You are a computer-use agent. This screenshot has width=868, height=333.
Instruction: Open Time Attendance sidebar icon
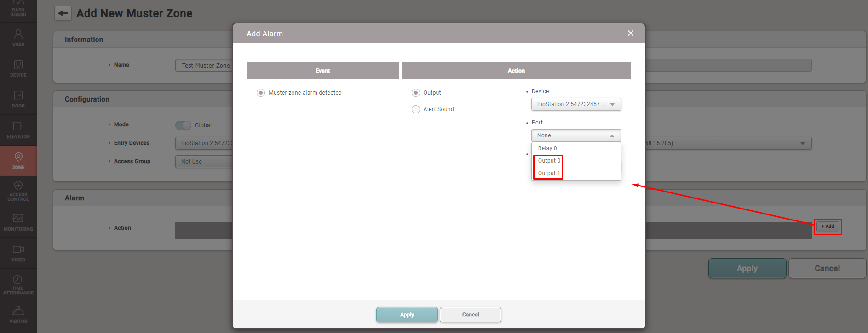click(18, 284)
